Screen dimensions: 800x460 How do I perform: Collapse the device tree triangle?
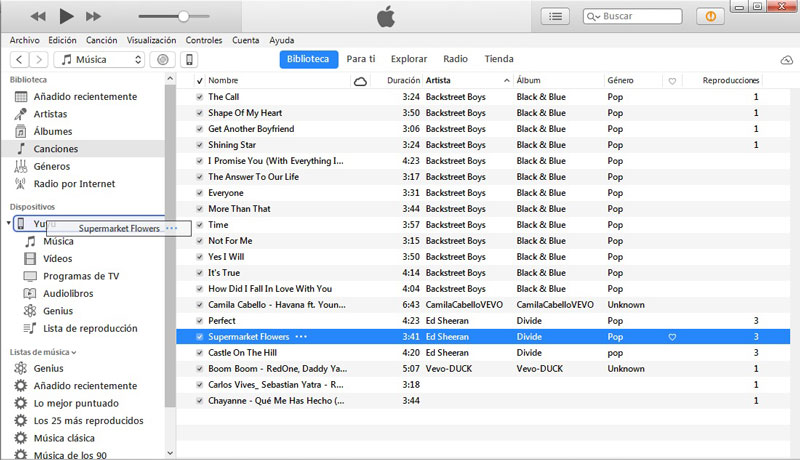[8, 223]
